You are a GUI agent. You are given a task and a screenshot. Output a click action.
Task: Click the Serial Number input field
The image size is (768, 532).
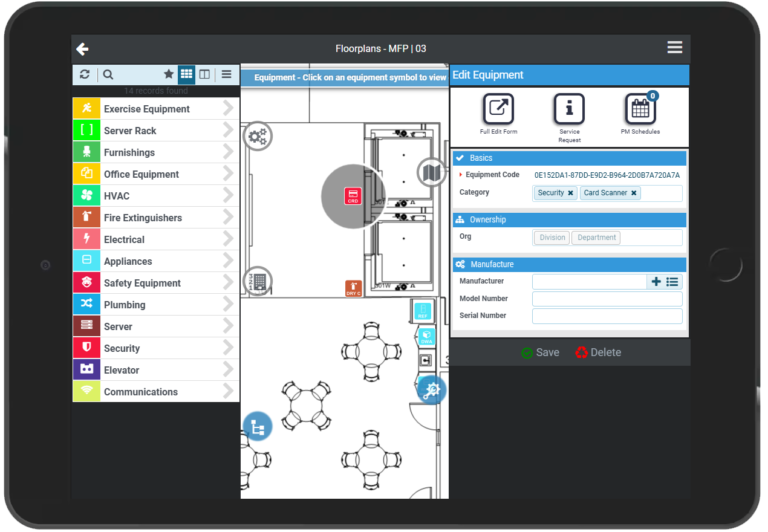pos(606,316)
